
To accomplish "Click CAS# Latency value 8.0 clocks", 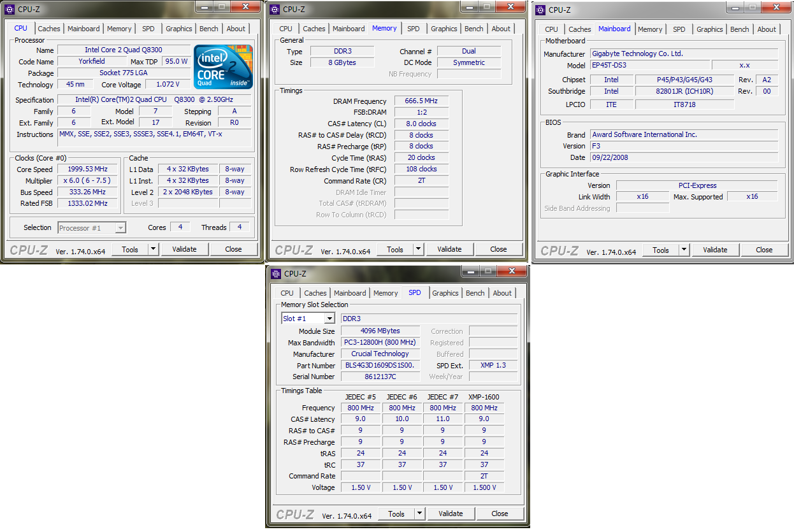I will coord(421,124).
